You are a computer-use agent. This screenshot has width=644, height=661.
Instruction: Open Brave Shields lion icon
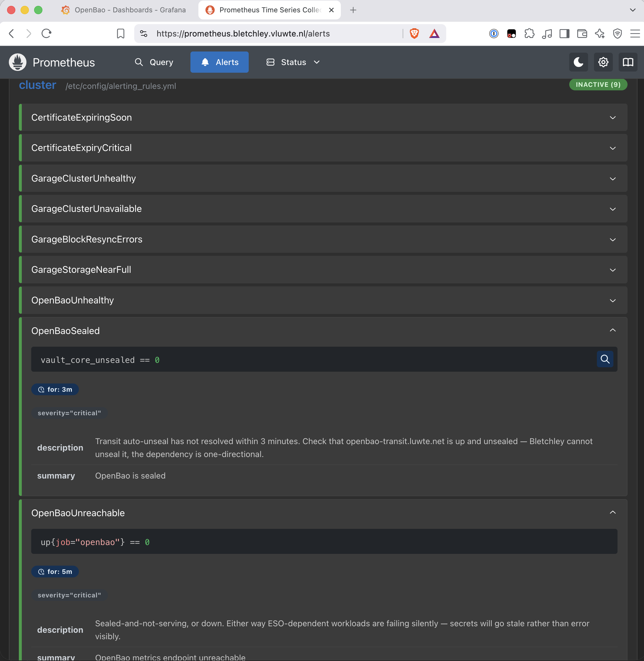pyautogui.click(x=414, y=34)
